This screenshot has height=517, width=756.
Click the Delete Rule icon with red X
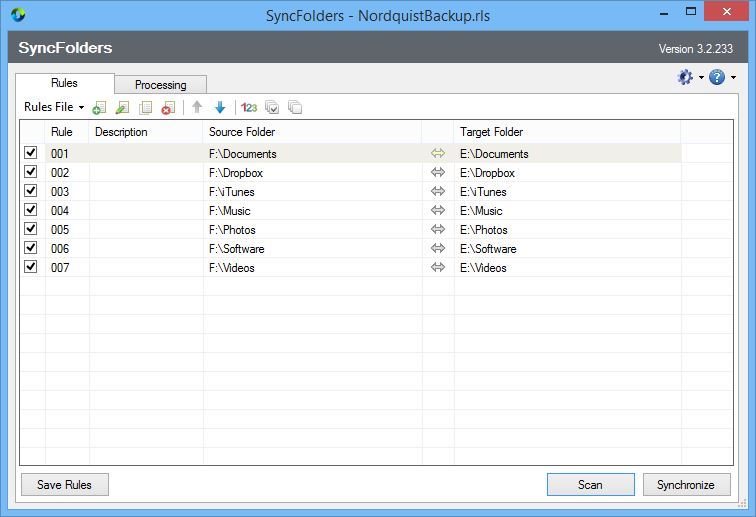[x=168, y=108]
